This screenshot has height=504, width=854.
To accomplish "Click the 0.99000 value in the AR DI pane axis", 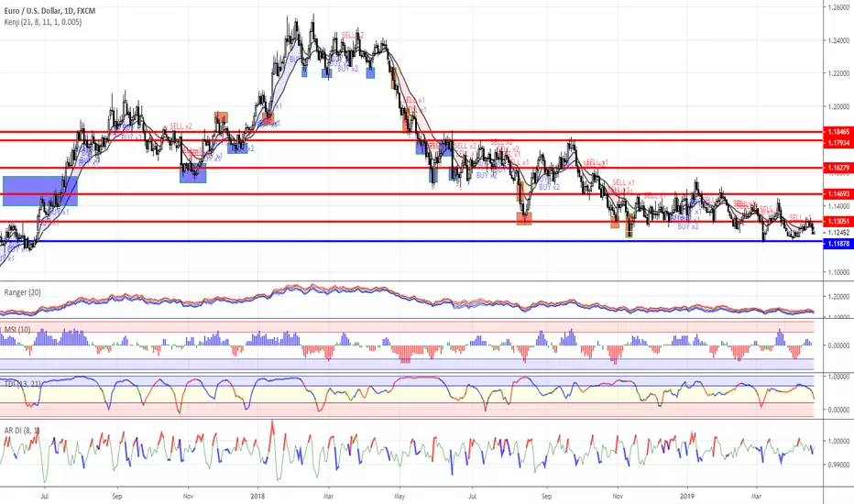I will [x=838, y=465].
